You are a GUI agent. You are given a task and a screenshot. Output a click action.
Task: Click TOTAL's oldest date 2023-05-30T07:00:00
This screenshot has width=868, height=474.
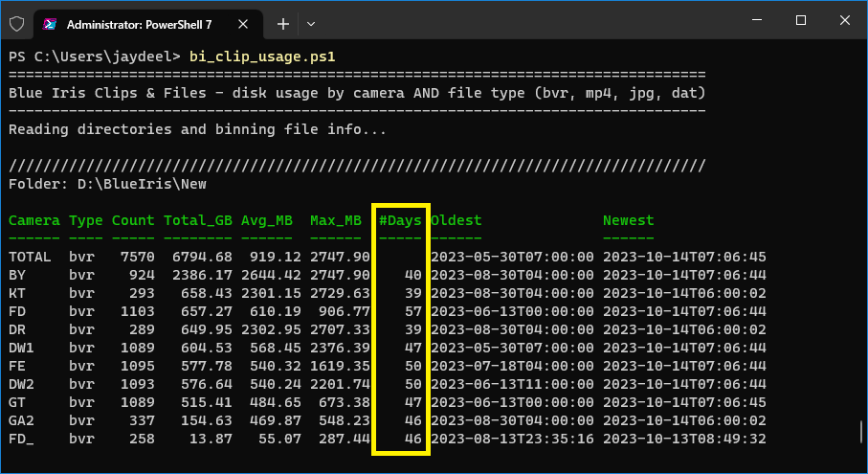pos(512,257)
